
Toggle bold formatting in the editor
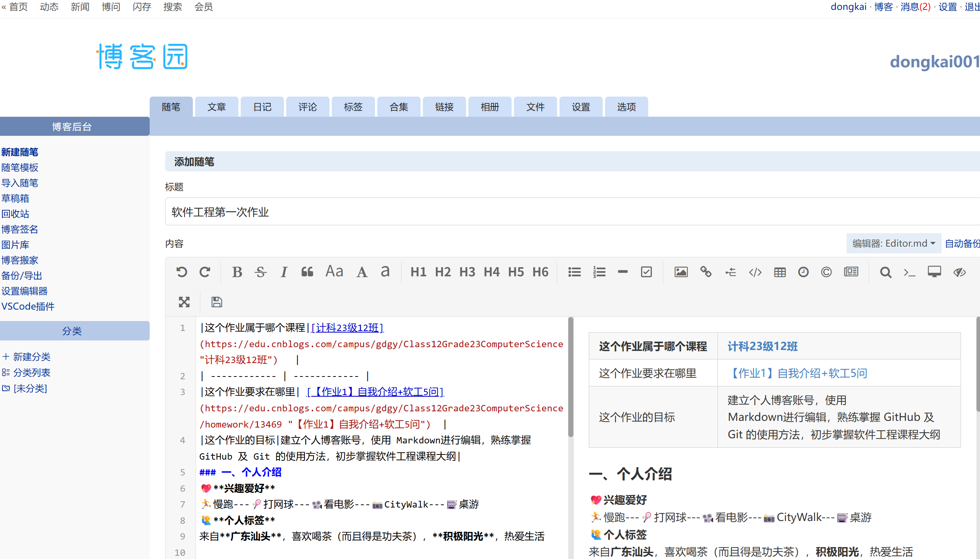pos(237,272)
